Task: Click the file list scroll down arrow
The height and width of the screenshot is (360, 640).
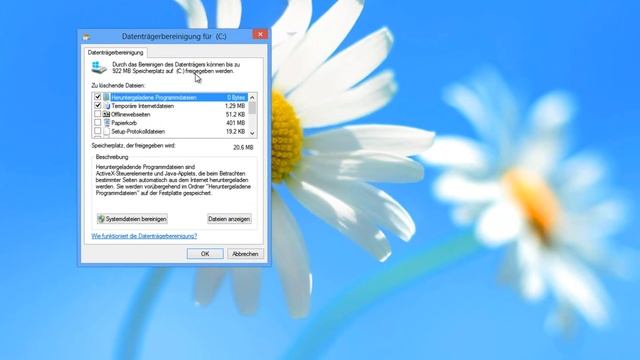Action: [x=252, y=133]
